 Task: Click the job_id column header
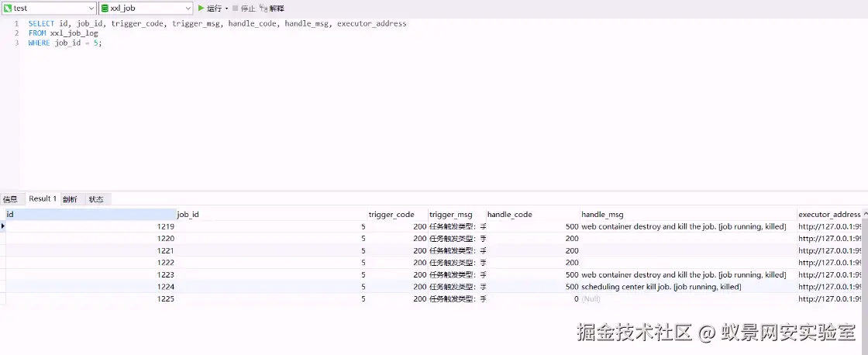[x=271, y=215]
